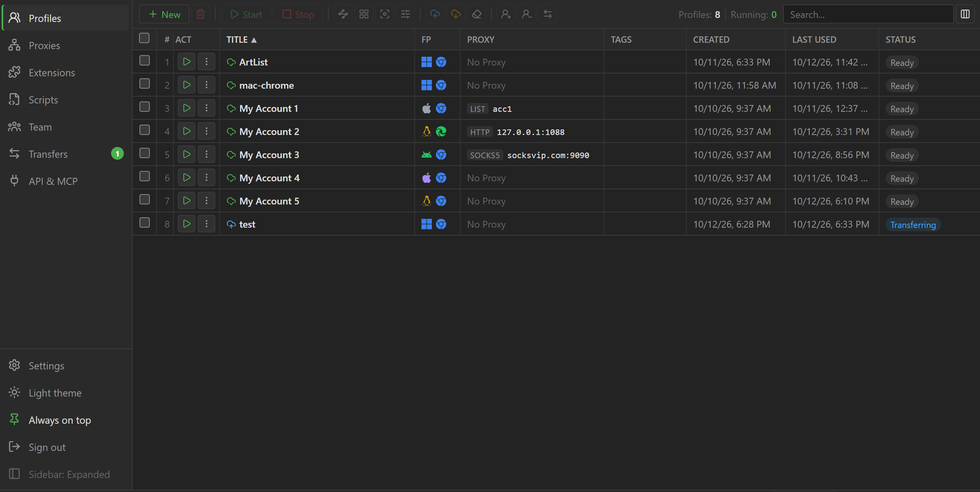Click the Stop button in the toolbar

click(298, 14)
